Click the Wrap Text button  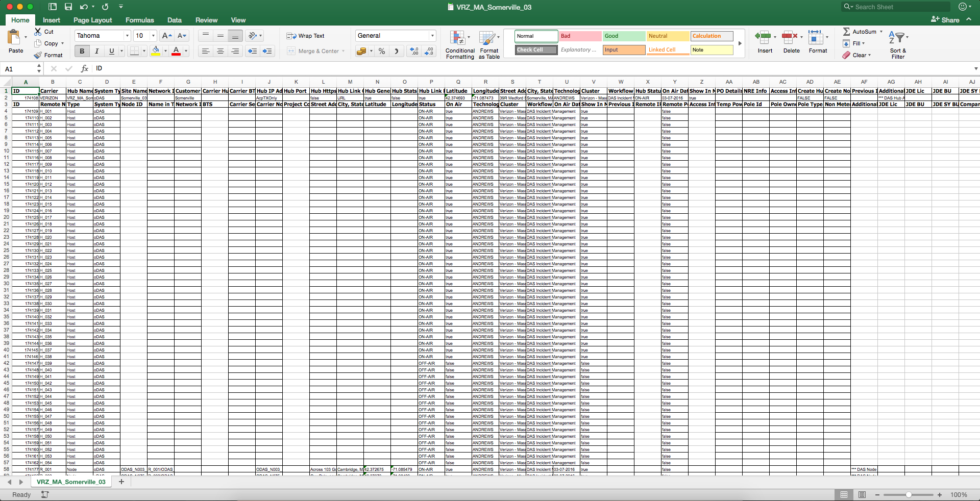pos(306,36)
